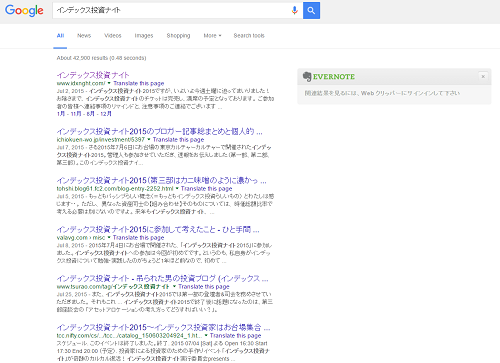This screenshot has width=500, height=363.
Task: Click the 'About 42,500 results' stats text
Action: pos(101,58)
